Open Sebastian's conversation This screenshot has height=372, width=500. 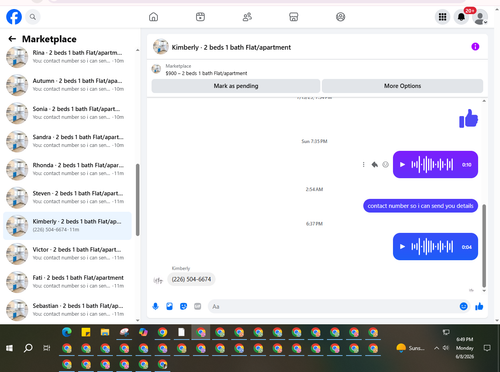click(67, 310)
